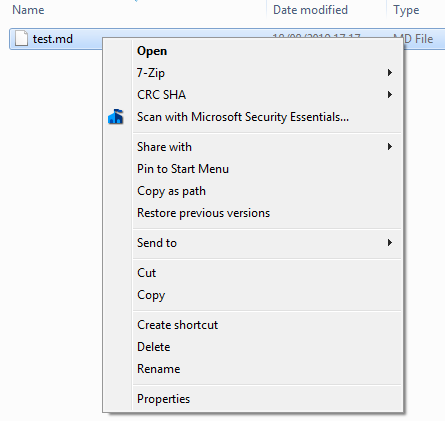
Task: Expand the Send to submenu arrow
Action: click(x=389, y=243)
